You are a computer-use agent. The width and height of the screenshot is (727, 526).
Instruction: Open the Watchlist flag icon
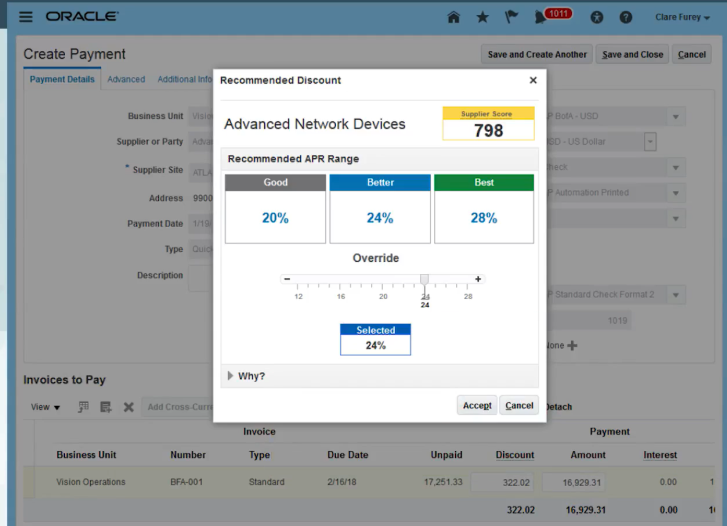pos(511,17)
